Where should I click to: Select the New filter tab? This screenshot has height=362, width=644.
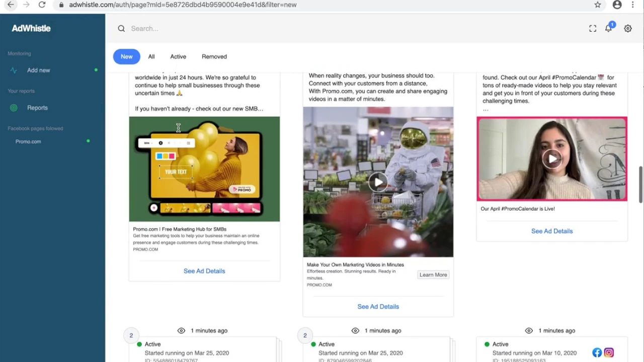click(127, 56)
